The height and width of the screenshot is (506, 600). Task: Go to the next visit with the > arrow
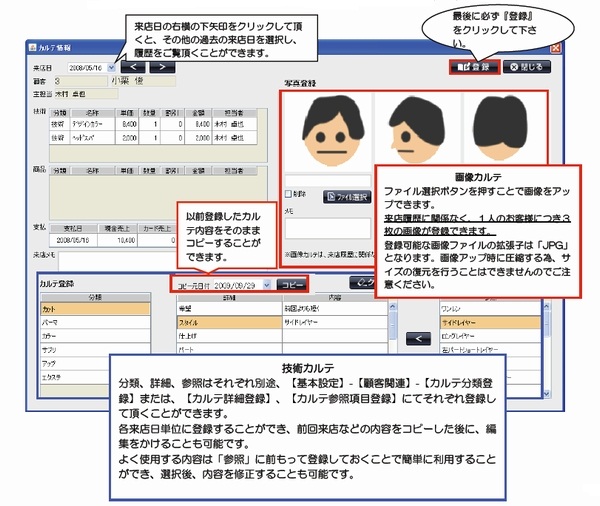click(162, 67)
